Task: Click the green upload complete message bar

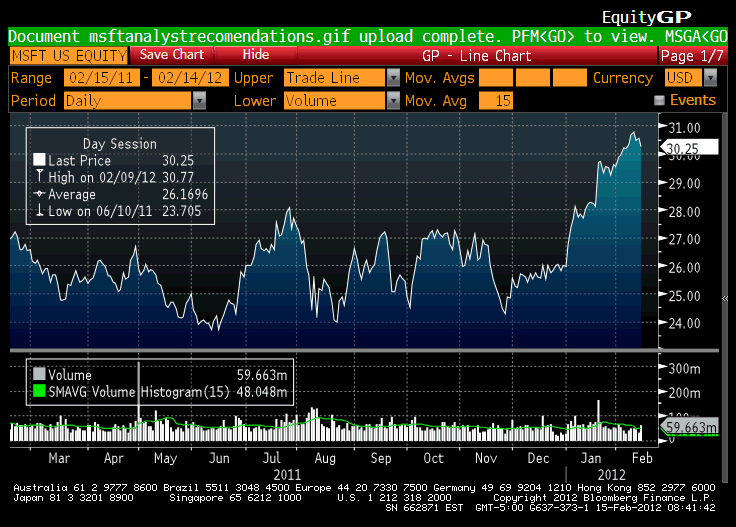Action: coord(368,36)
